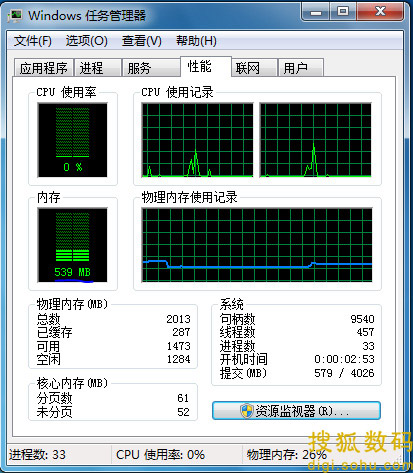Minimize the Task Manager window
Image resolution: width=413 pixels, height=473 pixels.
coord(316,12)
